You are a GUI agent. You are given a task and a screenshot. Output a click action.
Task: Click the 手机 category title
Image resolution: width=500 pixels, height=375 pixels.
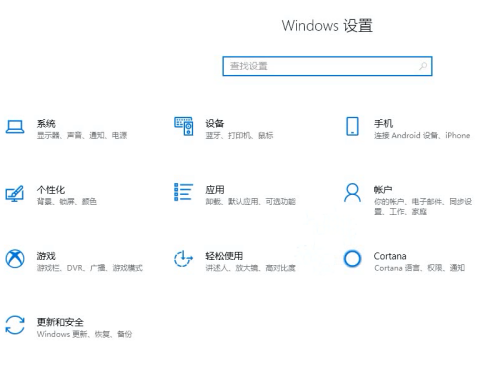tap(383, 124)
